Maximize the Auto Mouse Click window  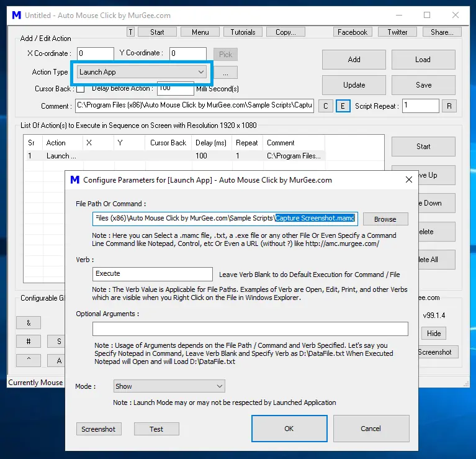pyautogui.click(x=427, y=15)
